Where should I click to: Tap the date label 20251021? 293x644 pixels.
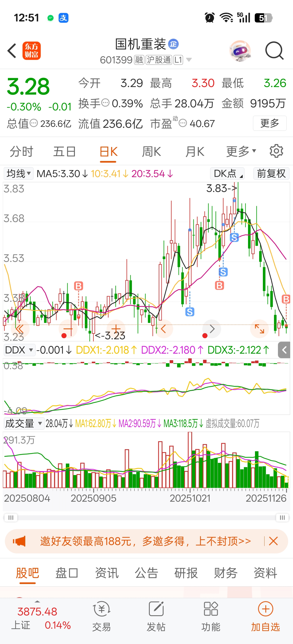coord(190,498)
